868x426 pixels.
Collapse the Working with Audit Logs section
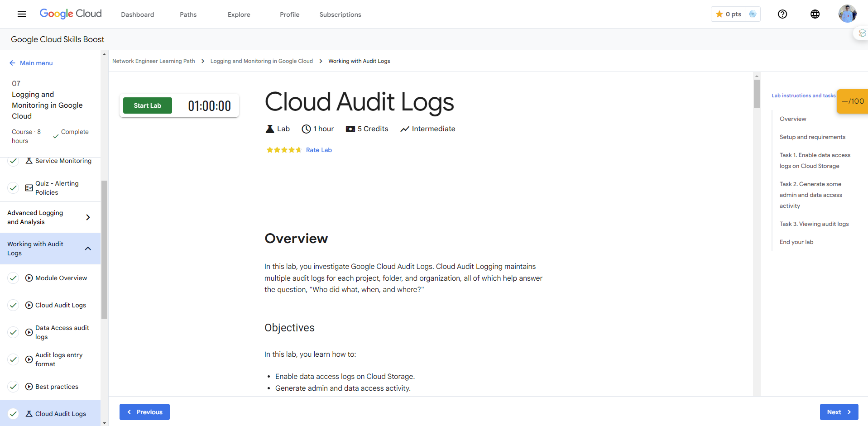click(x=88, y=249)
